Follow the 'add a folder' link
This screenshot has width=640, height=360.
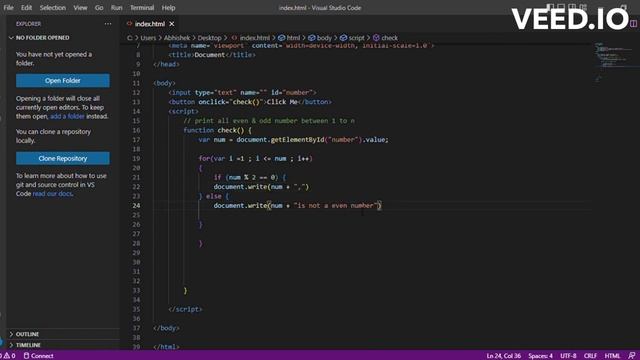point(67,116)
